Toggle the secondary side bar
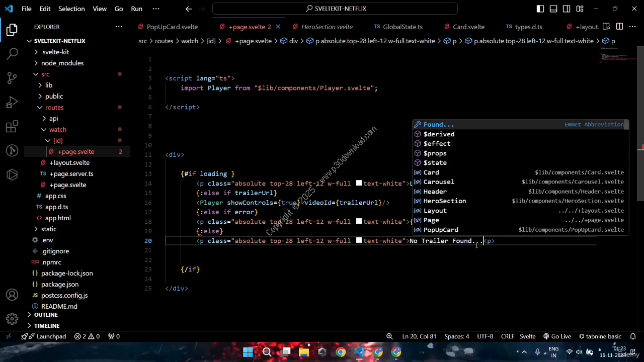 click(x=567, y=9)
